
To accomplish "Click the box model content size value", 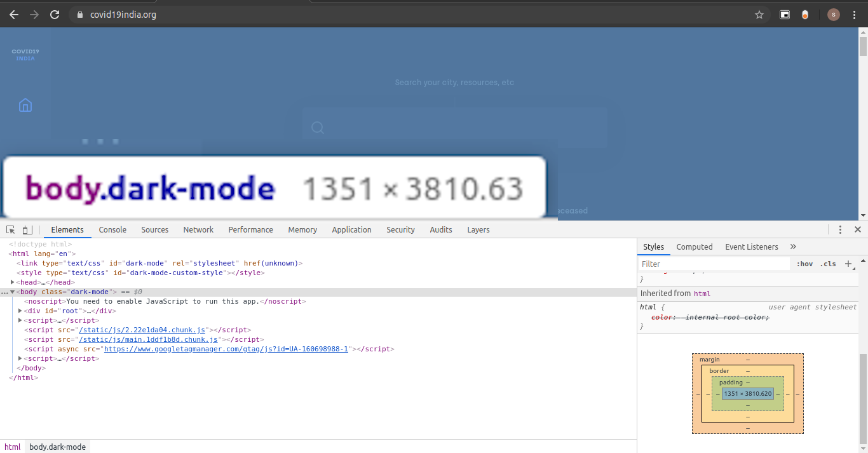I will (x=748, y=394).
